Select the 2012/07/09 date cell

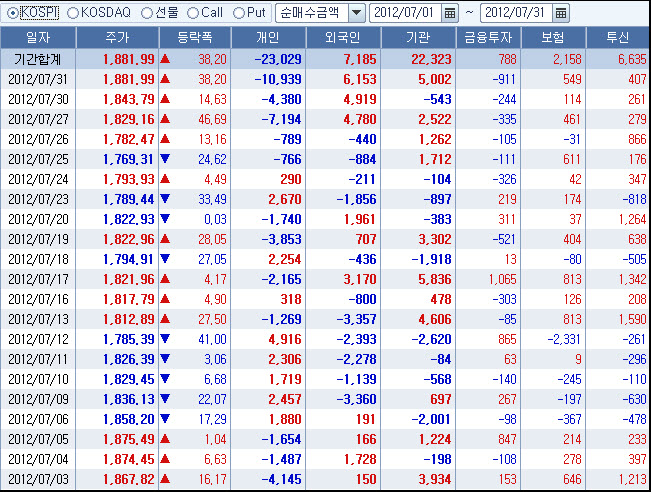click(38, 399)
